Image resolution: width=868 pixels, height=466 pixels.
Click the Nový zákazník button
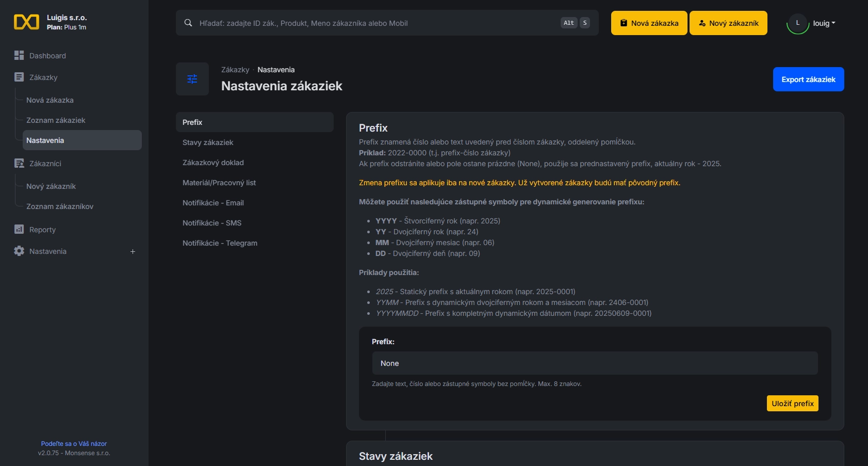(728, 23)
